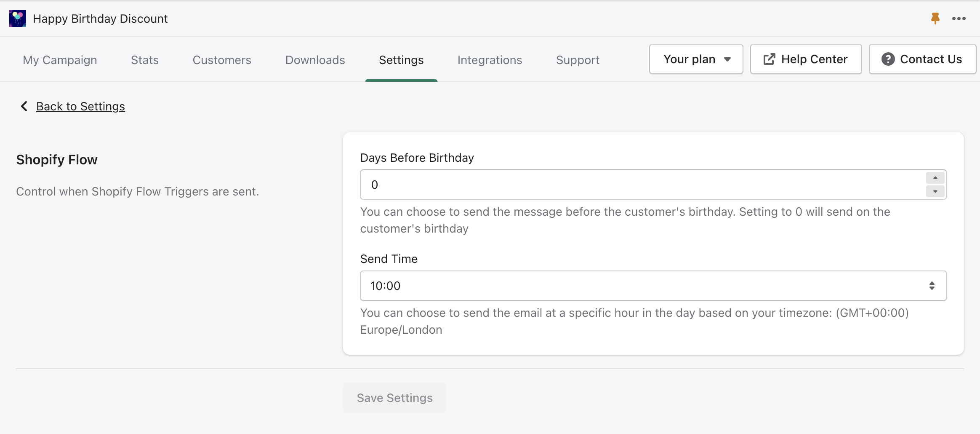Click the orange pin icon
This screenshot has height=434, width=980.
(935, 19)
